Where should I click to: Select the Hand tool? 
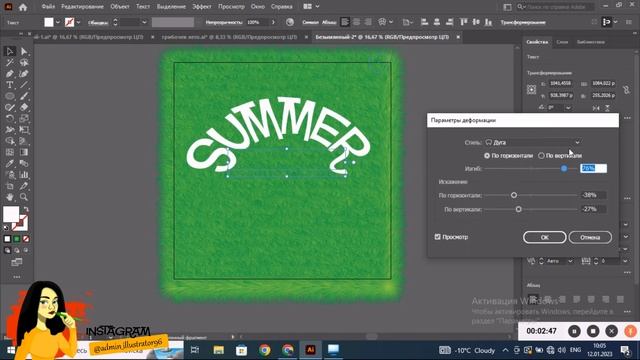pos(10,197)
